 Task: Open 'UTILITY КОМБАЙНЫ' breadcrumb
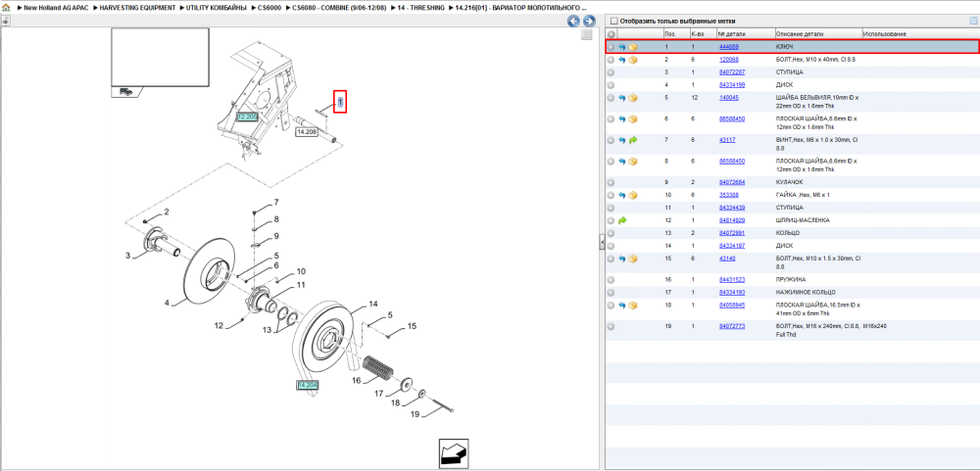pos(217,8)
